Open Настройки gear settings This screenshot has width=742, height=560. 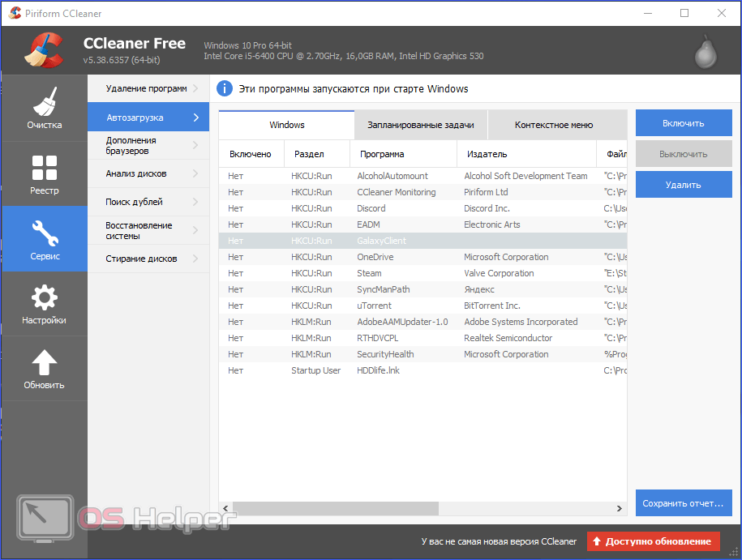45,304
